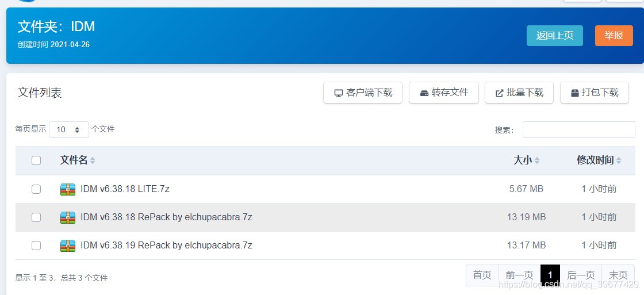
Task: Sort by 大小 using its sort arrows
Action: click(x=537, y=160)
